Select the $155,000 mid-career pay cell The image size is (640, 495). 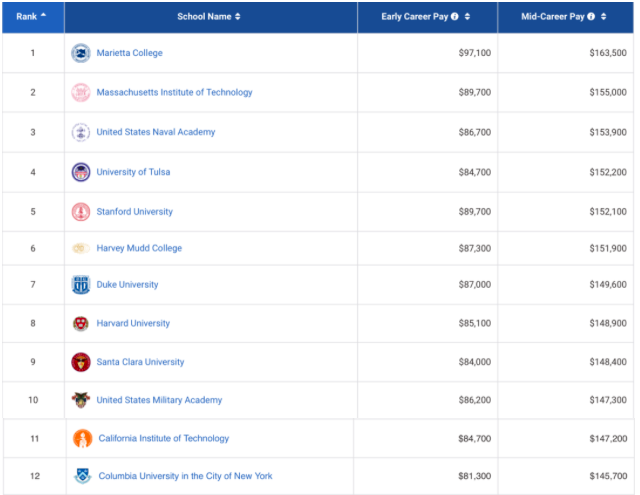(566, 92)
